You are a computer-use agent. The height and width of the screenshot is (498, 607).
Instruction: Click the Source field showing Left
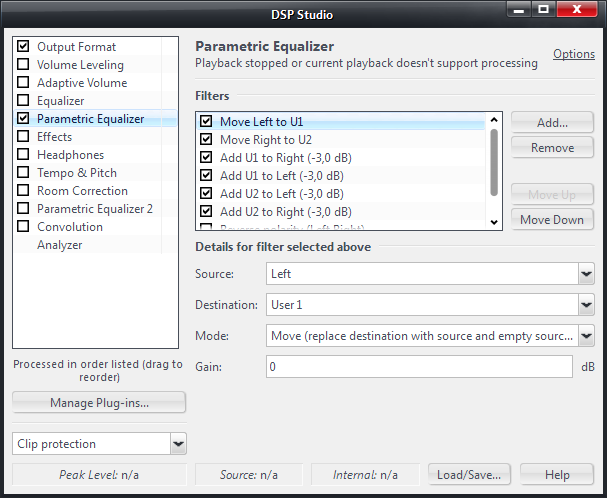(x=422, y=273)
